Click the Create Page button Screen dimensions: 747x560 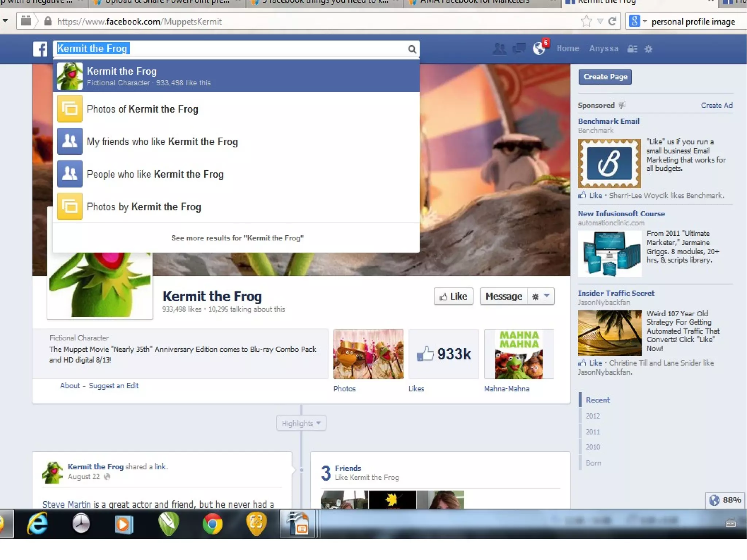tap(605, 77)
